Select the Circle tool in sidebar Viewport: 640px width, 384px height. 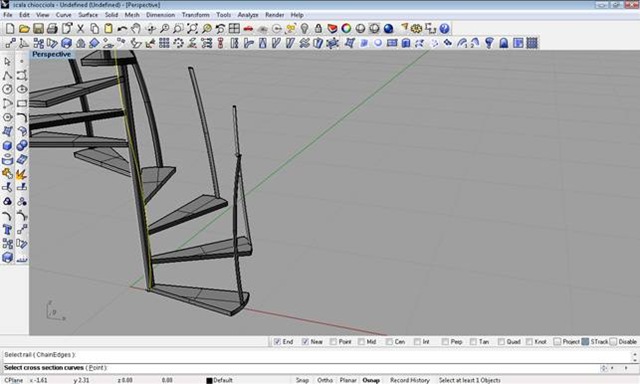point(7,89)
